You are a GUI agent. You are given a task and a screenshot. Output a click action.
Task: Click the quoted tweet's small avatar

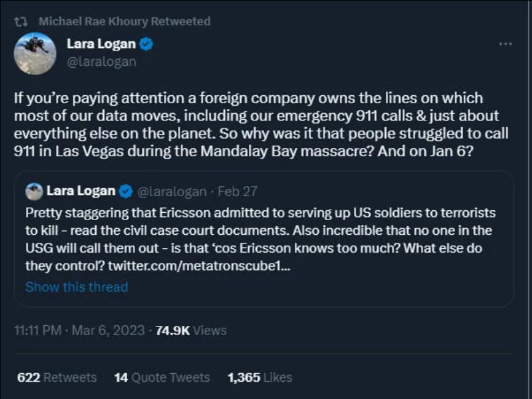coord(34,191)
